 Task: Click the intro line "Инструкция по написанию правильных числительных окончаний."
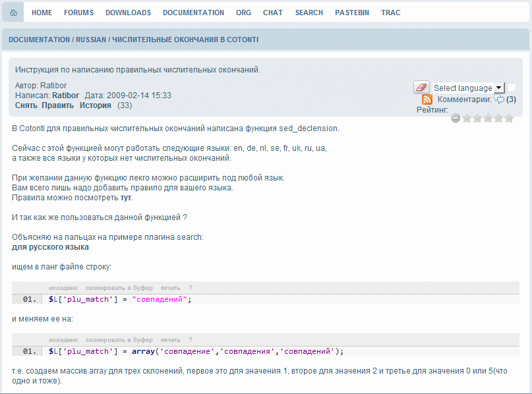tap(137, 70)
